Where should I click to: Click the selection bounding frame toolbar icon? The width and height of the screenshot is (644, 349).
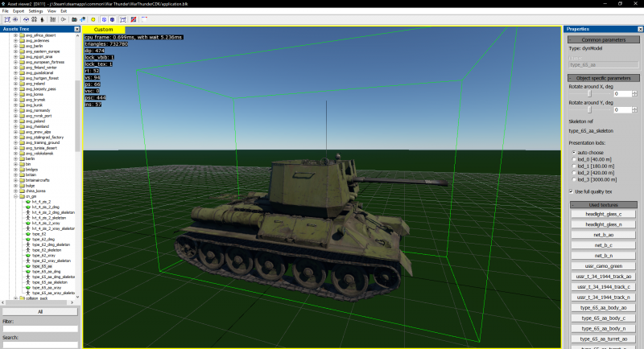(123, 19)
